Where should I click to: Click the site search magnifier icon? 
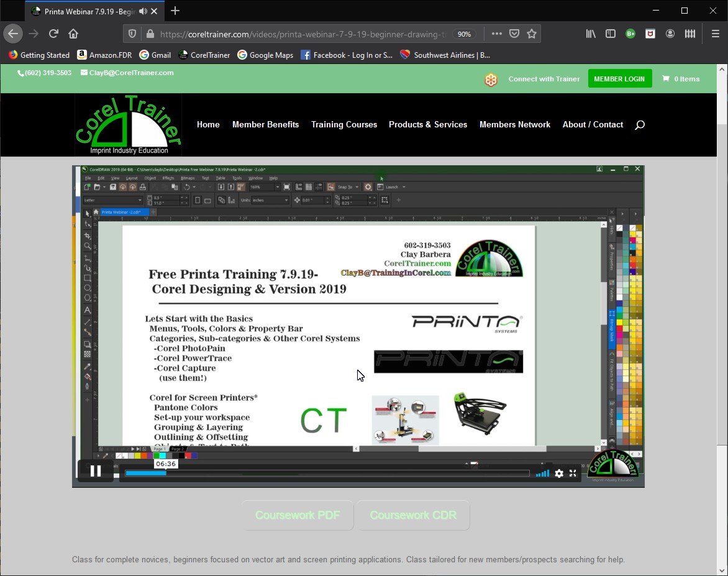coord(640,124)
